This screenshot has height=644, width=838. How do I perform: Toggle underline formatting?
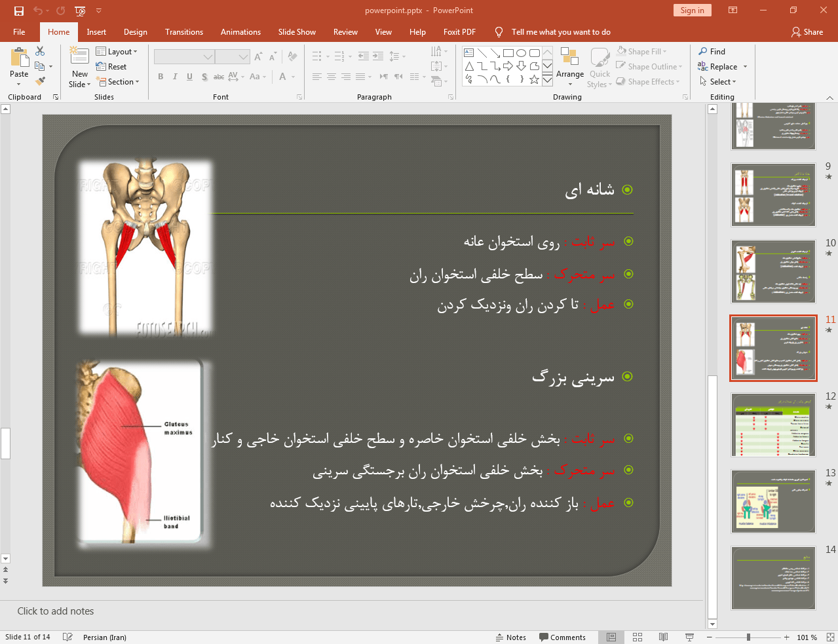(189, 77)
